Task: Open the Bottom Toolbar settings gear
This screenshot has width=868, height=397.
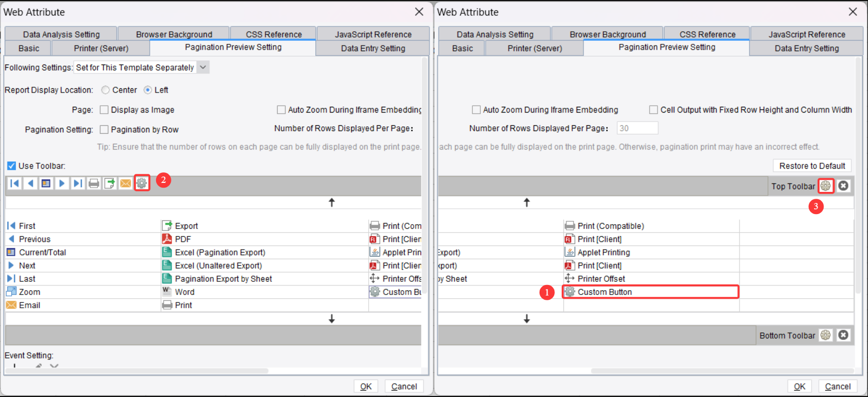Action: coord(826,335)
